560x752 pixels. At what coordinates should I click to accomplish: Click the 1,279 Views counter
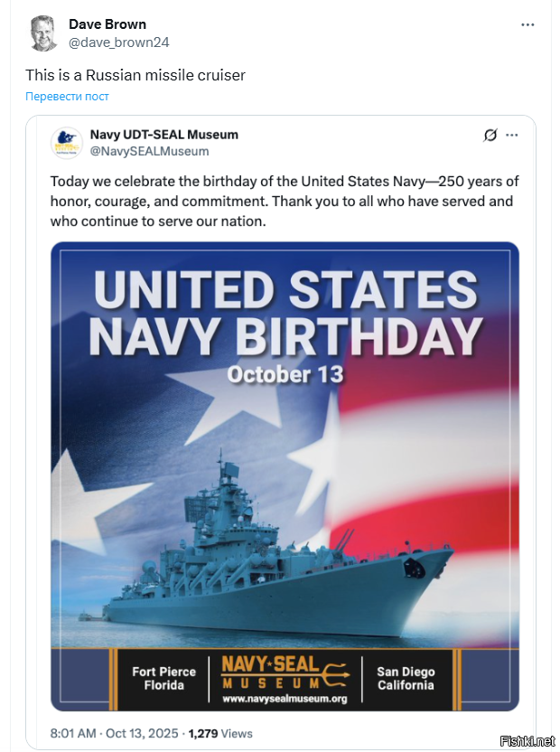point(220,733)
